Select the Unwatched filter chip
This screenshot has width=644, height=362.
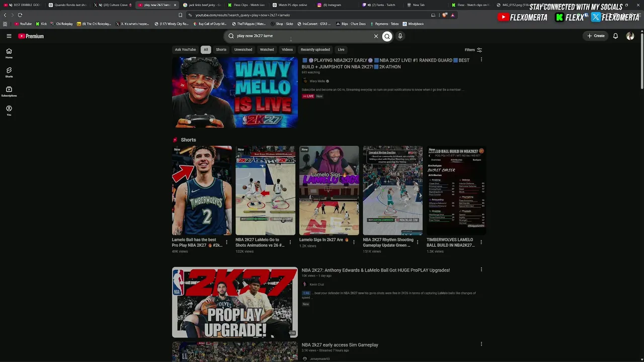(x=243, y=50)
